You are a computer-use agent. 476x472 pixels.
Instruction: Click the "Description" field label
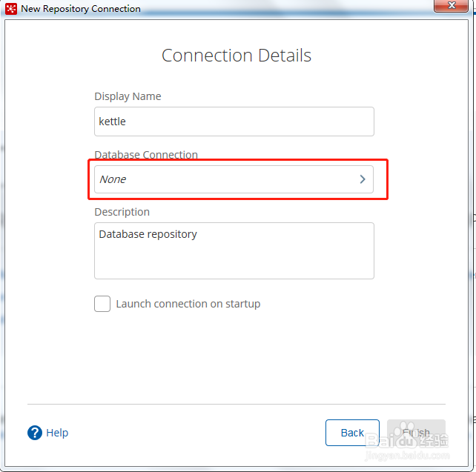pyautogui.click(x=122, y=212)
